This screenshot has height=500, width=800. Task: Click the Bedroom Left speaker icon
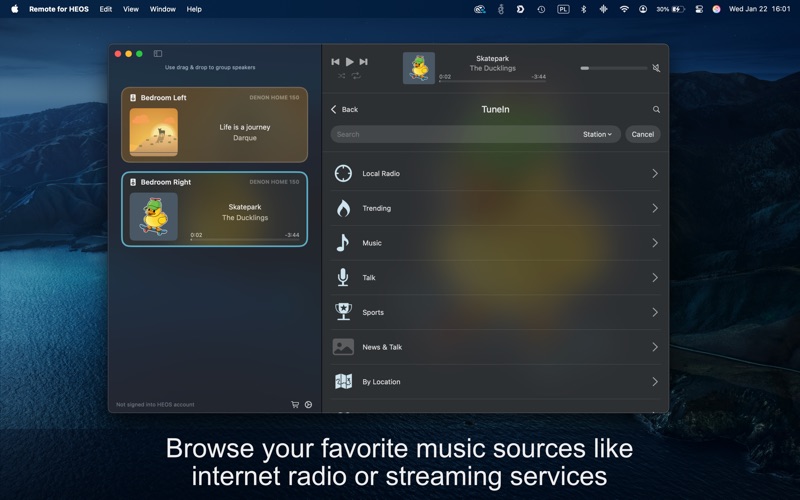[x=133, y=97]
